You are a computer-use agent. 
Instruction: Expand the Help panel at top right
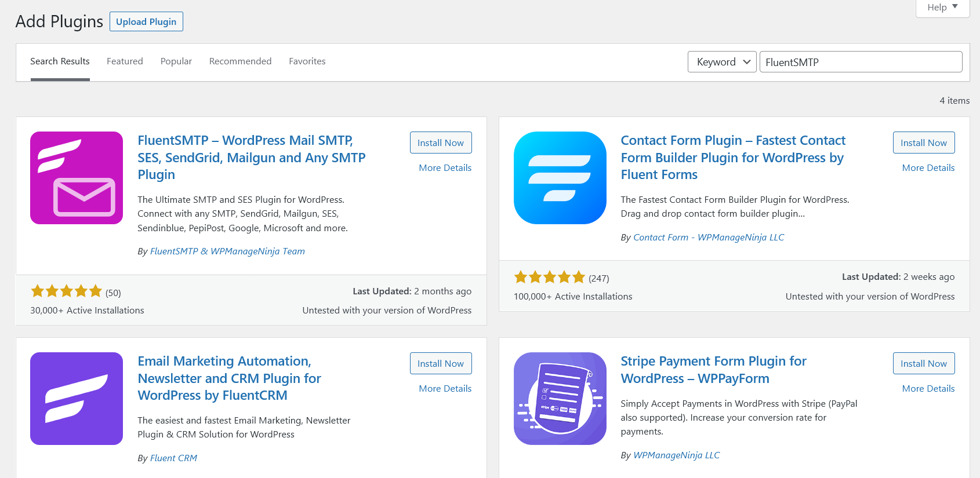point(942,8)
